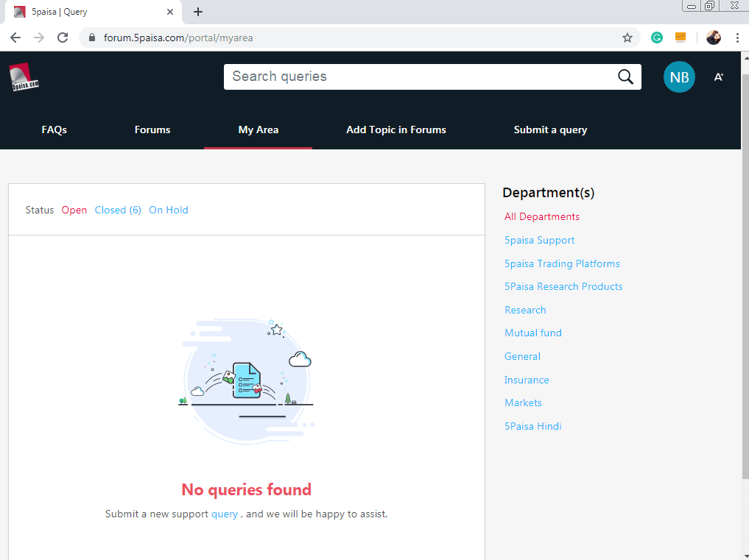Filter queries by Open status
749x560 pixels.
pyautogui.click(x=74, y=210)
